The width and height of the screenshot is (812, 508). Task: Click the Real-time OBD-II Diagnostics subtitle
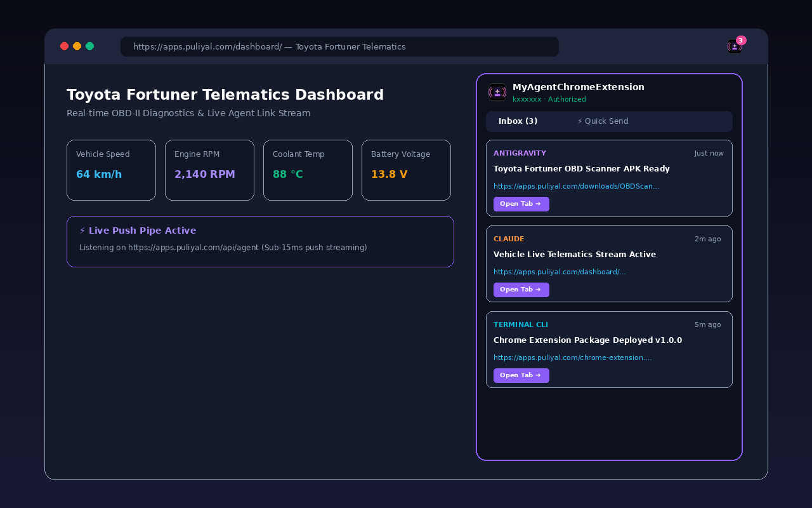(188, 113)
